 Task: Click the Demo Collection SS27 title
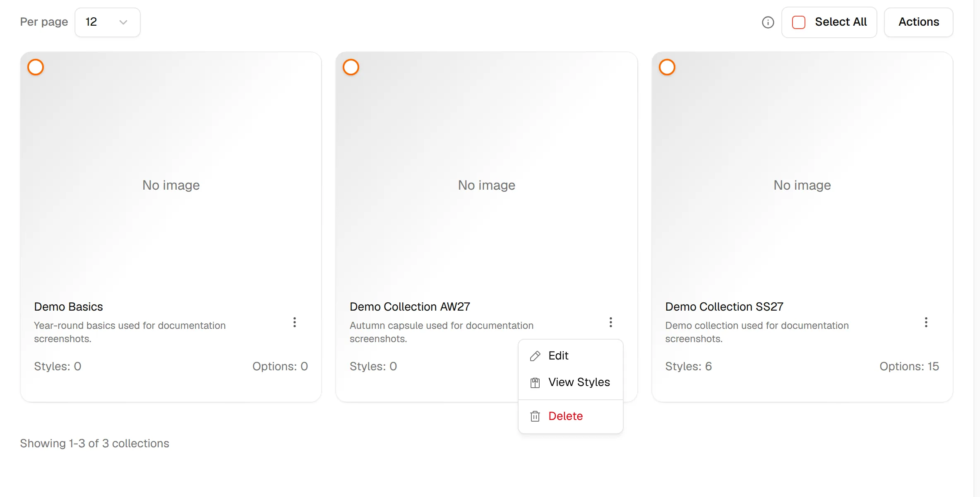click(x=724, y=307)
